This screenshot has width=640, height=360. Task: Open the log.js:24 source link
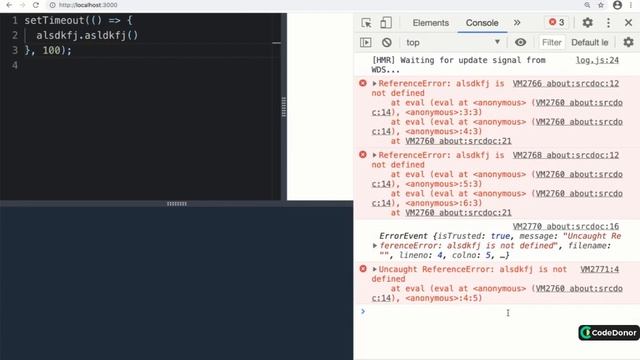tap(597, 60)
